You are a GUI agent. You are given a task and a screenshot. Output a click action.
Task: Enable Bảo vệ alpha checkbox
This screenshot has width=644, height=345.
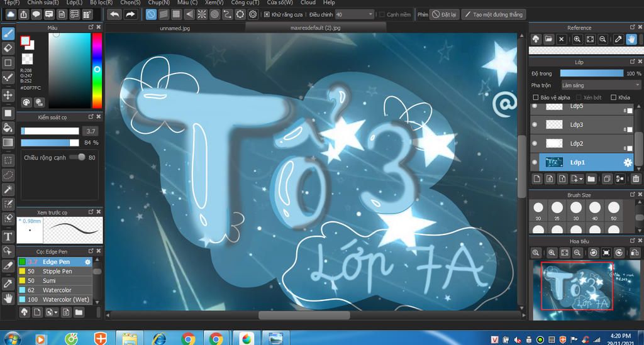(x=535, y=97)
